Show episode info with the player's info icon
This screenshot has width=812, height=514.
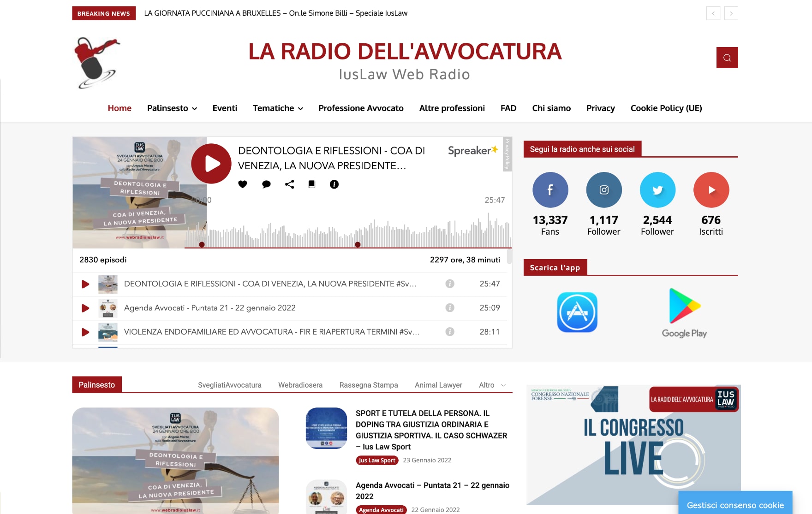[334, 184]
